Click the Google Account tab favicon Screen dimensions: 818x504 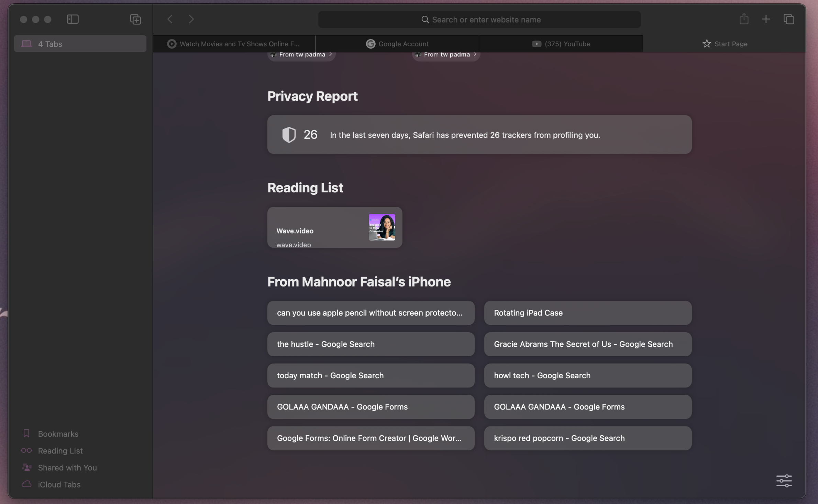371,44
